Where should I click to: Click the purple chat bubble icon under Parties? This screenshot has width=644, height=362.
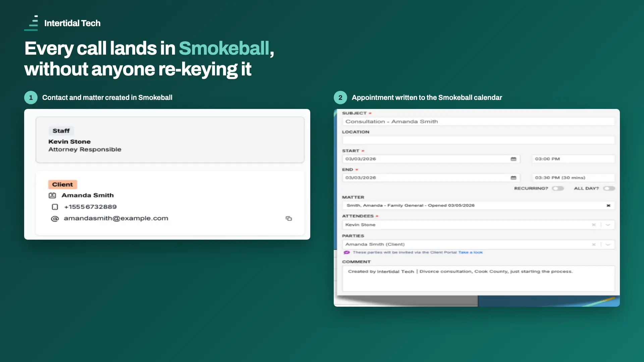[347, 252]
